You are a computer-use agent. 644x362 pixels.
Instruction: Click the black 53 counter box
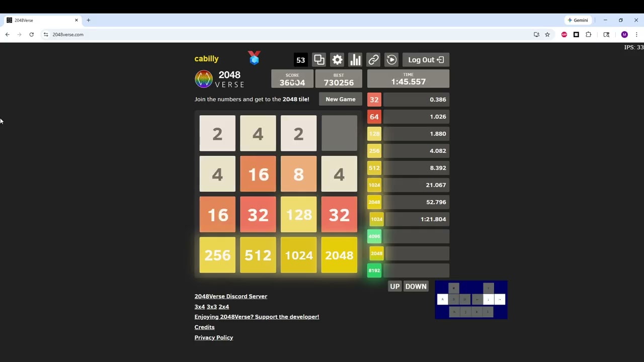point(300,60)
